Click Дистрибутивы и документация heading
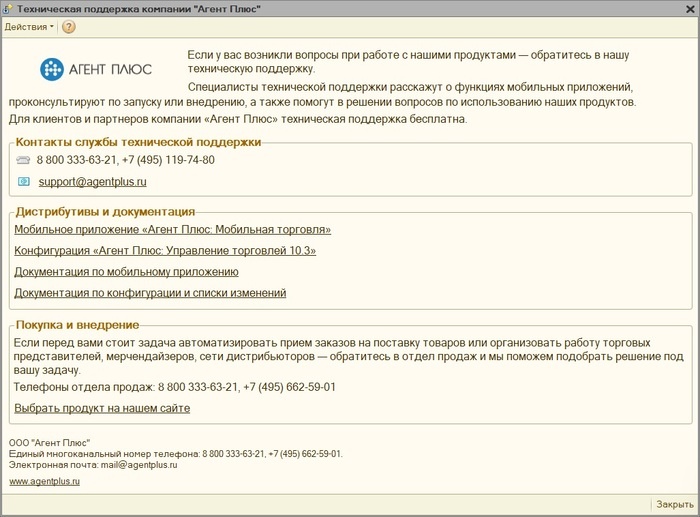The width and height of the screenshot is (700, 517). (105, 212)
